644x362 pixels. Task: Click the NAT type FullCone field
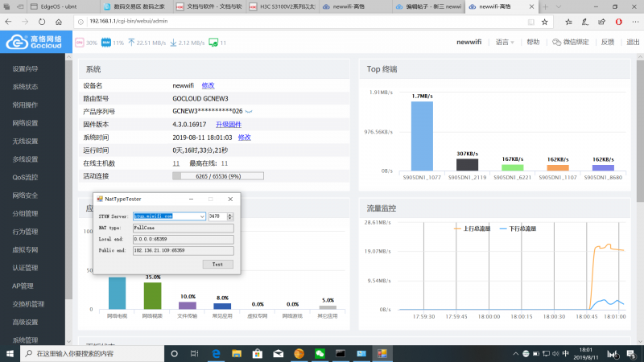pos(184,228)
